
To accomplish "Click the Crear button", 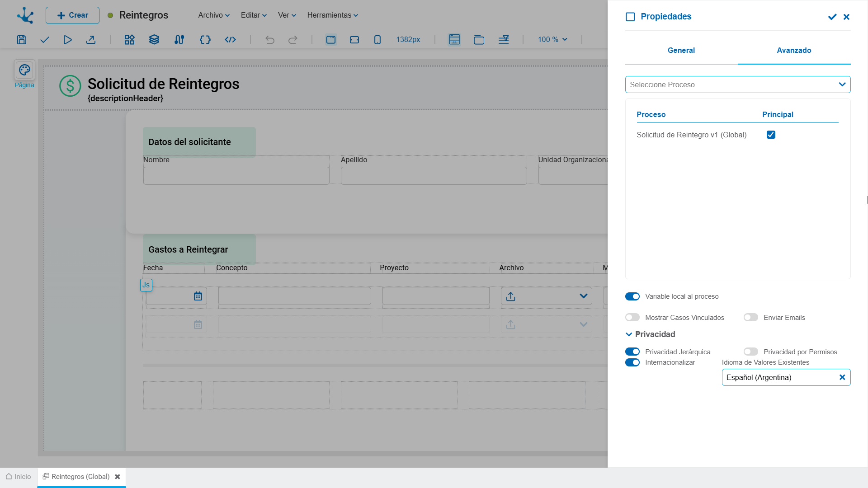I will pos(72,15).
